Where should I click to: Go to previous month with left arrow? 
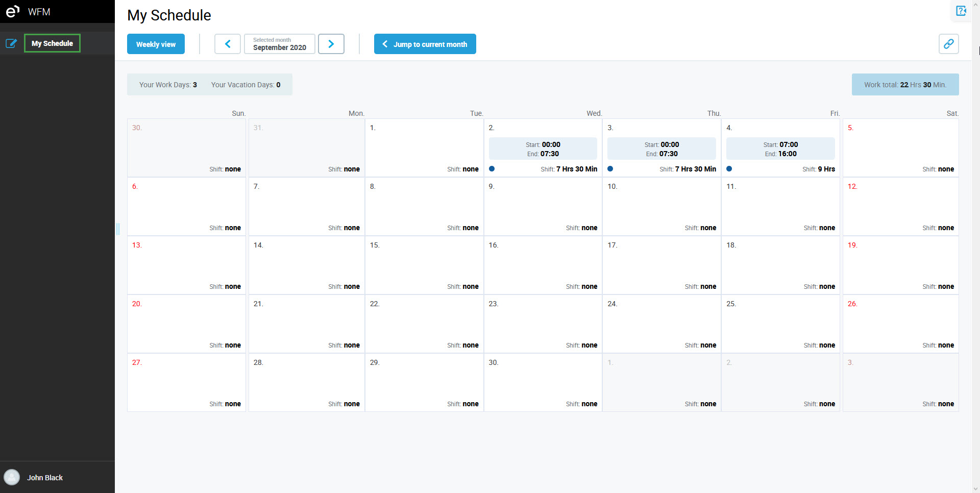coord(228,44)
